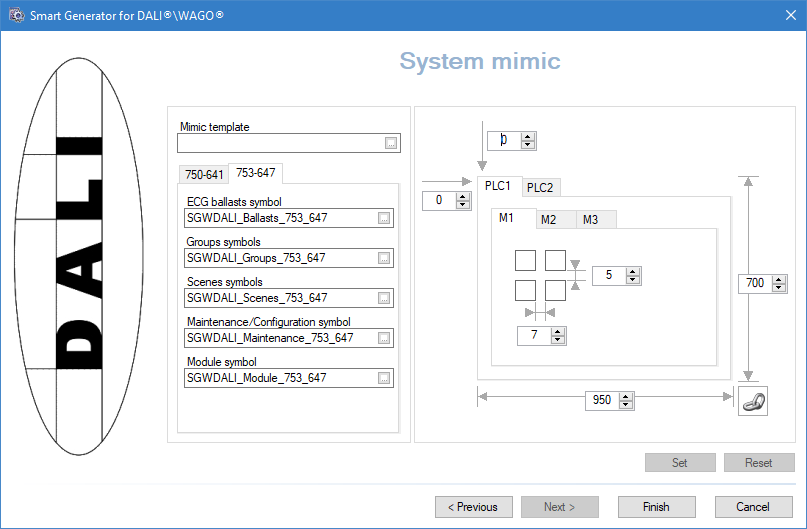The height and width of the screenshot is (529, 807).
Task: Open the M2 module tab
Action: 548,220
